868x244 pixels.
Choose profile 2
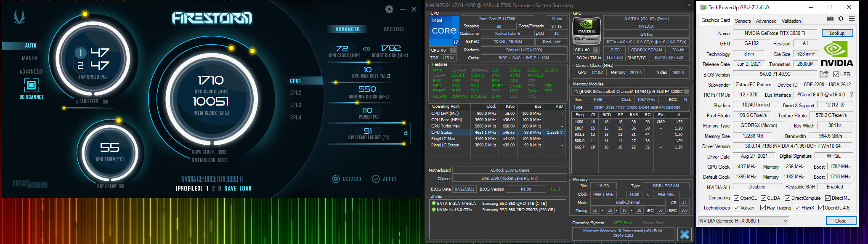213,188
